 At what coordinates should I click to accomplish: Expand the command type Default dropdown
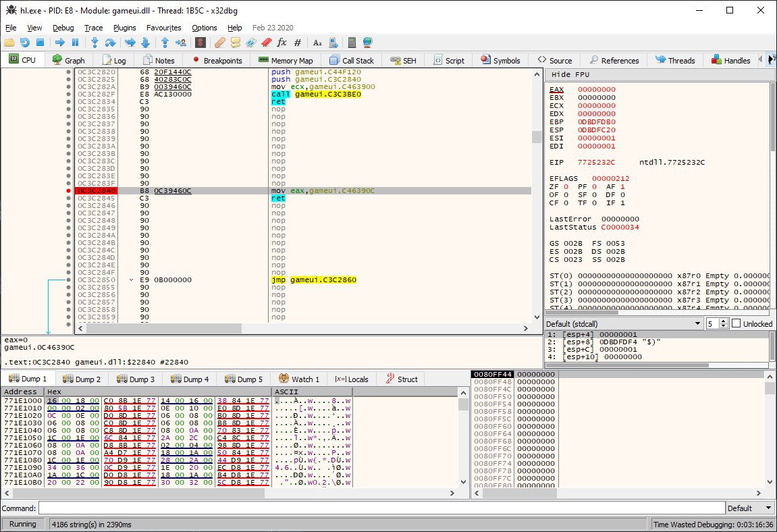[749, 508]
